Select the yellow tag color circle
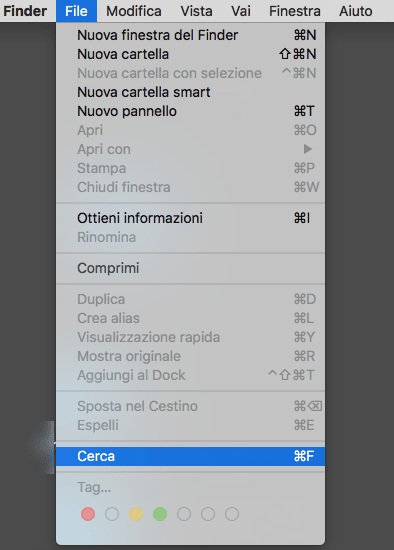 pos(136,514)
